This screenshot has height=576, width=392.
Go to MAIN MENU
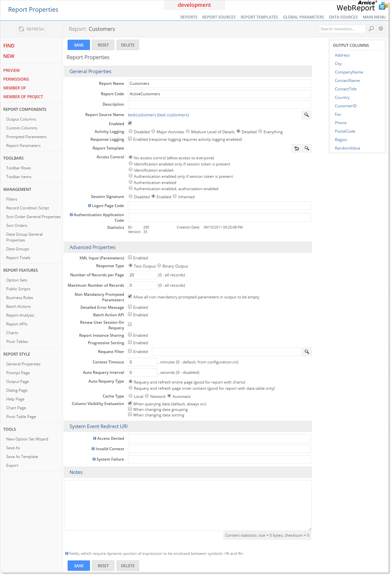click(x=374, y=17)
